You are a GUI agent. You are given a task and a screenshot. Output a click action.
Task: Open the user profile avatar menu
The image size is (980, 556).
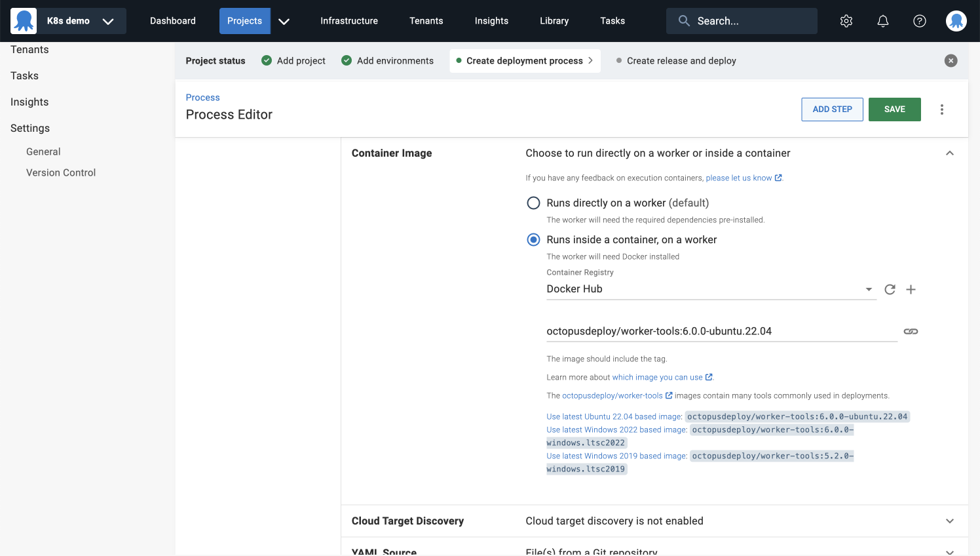[956, 21]
